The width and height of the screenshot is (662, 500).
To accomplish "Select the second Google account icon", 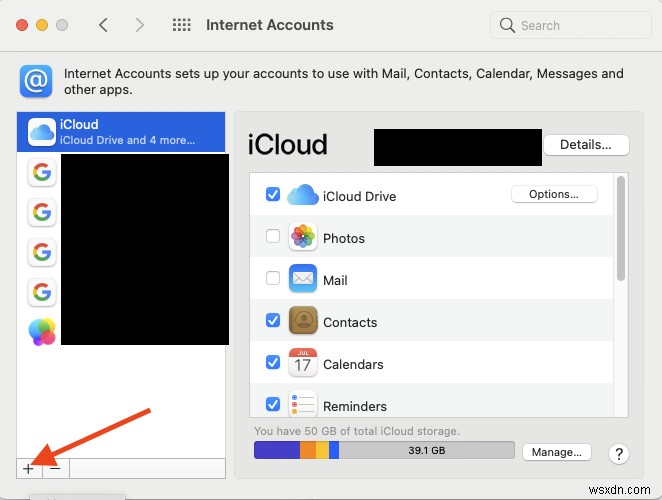I will tap(42, 212).
